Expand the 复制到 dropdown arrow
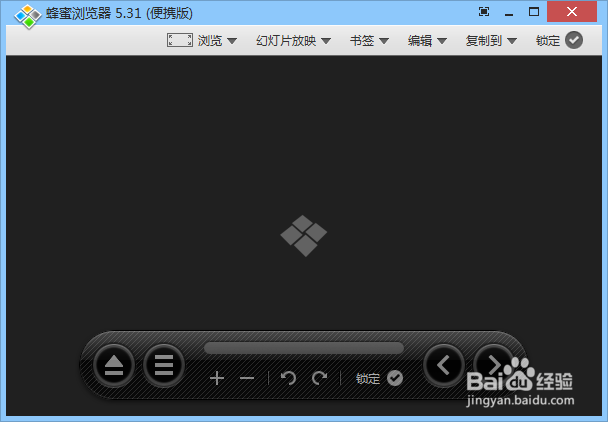Screen dimensions: 608x422 512,41
